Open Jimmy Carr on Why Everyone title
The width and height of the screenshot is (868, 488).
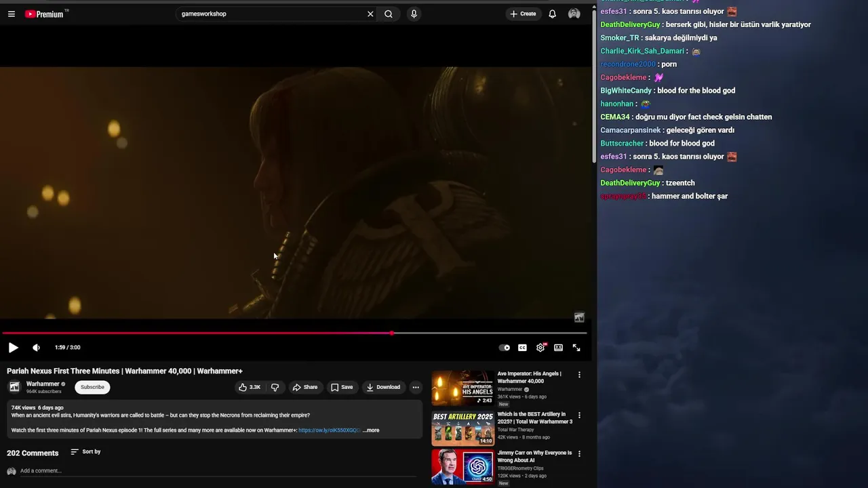point(534,456)
